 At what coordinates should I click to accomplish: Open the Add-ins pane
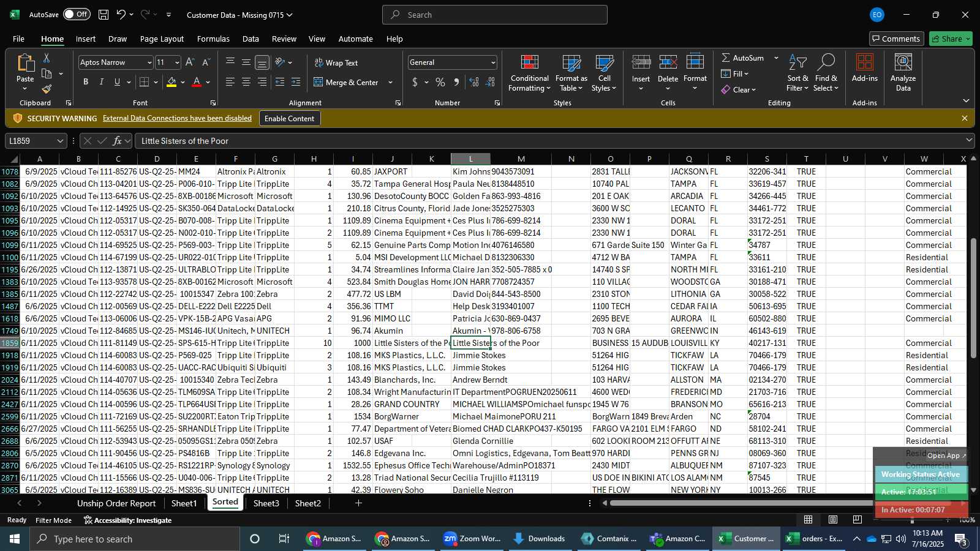coord(864,69)
